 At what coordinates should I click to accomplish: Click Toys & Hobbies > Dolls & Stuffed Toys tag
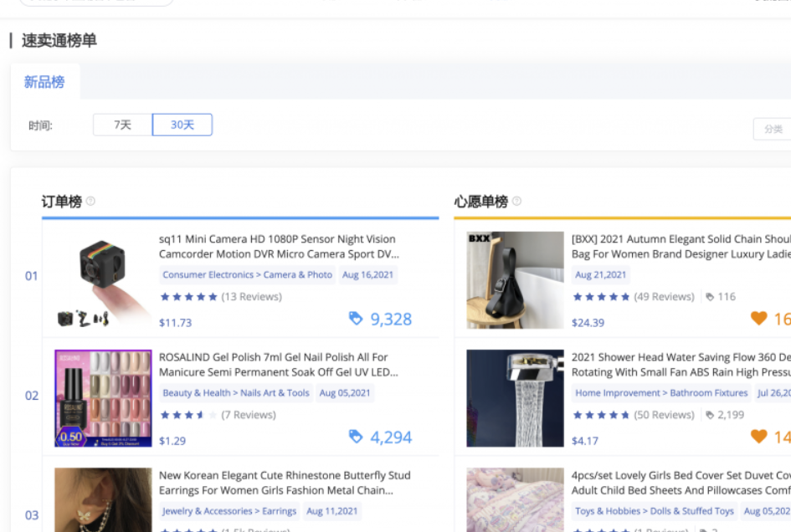655,511
